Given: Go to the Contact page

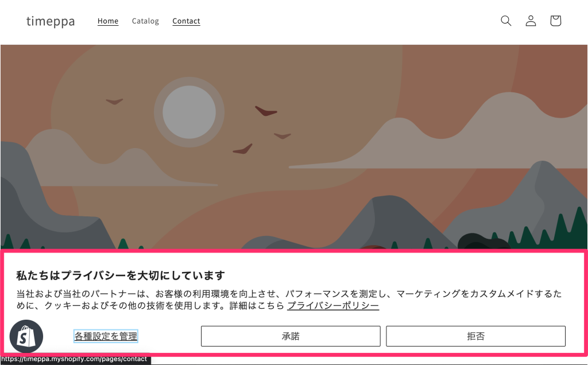Looking at the screenshot, I should point(186,21).
